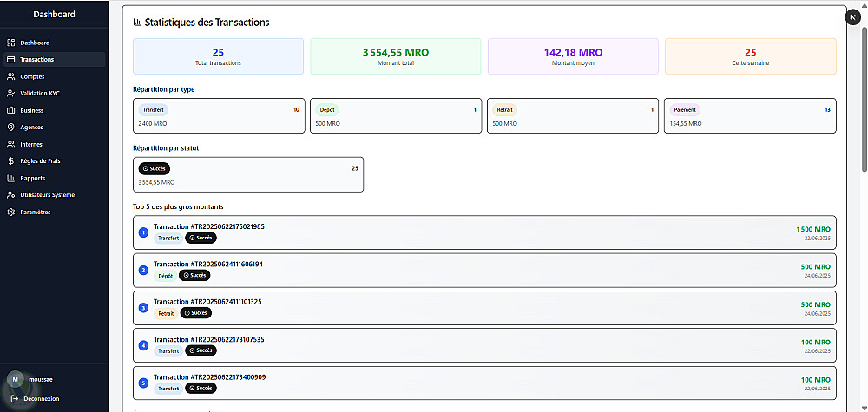Open the Internes menu item
The height and width of the screenshot is (412, 868).
tap(31, 144)
